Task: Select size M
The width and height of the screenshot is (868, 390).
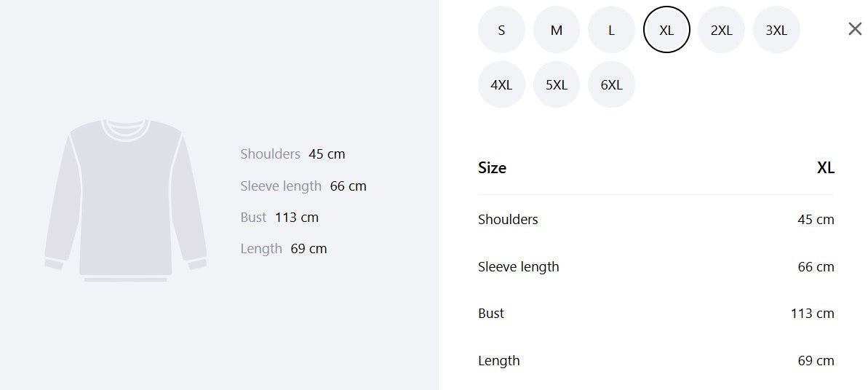Action: click(x=557, y=30)
